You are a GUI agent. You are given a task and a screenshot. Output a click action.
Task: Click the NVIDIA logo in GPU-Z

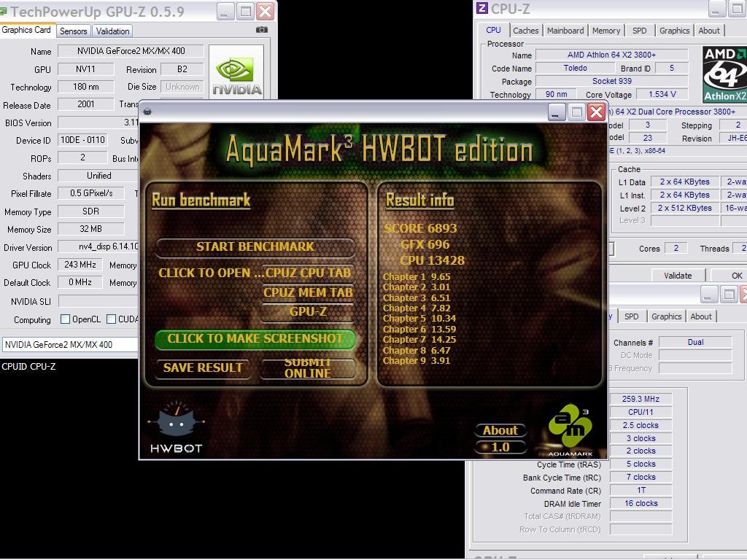point(237,72)
